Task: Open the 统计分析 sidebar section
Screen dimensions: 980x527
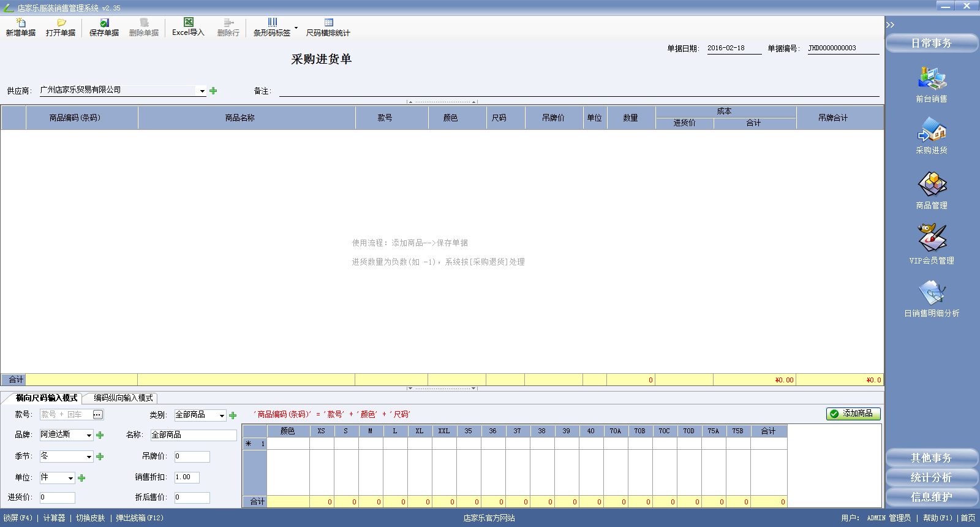Action: [x=932, y=477]
